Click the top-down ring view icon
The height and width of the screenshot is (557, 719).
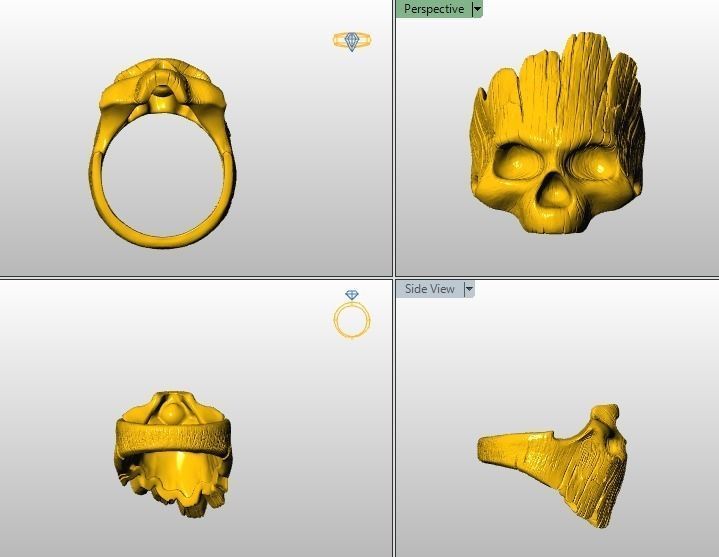tap(352, 41)
